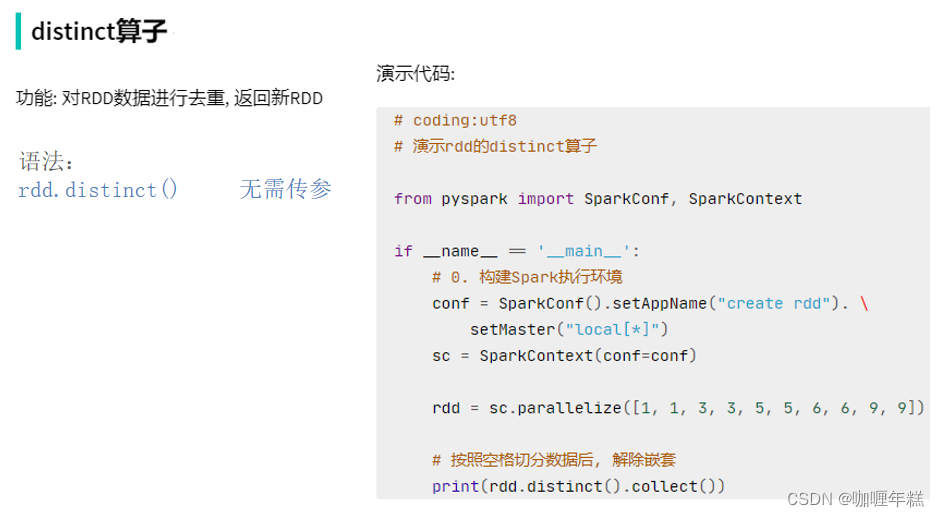
Task: Click the '# 0. 构建Spark执行环境' comment
Action: [x=527, y=277]
